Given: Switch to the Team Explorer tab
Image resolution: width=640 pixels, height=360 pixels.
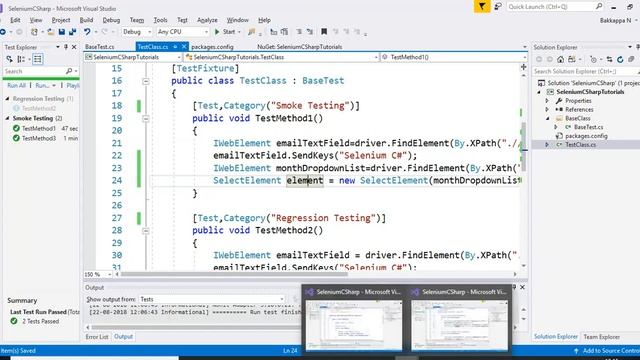Looking at the screenshot, I should click(x=602, y=337).
